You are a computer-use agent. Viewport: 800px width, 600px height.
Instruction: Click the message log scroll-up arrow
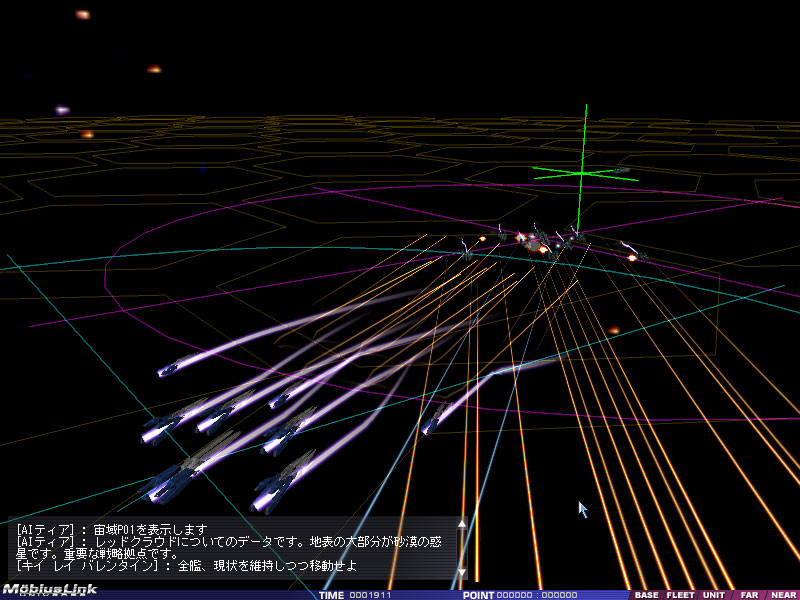coord(462,523)
